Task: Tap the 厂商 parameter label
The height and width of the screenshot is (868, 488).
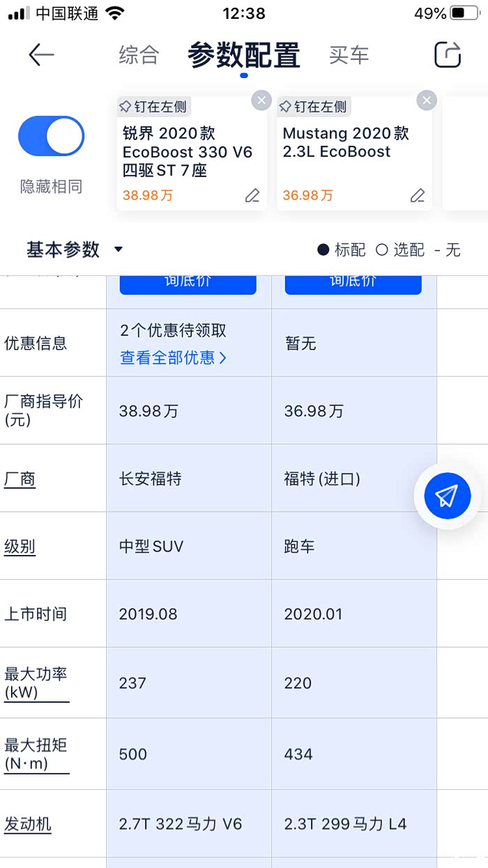Action: coord(20,479)
